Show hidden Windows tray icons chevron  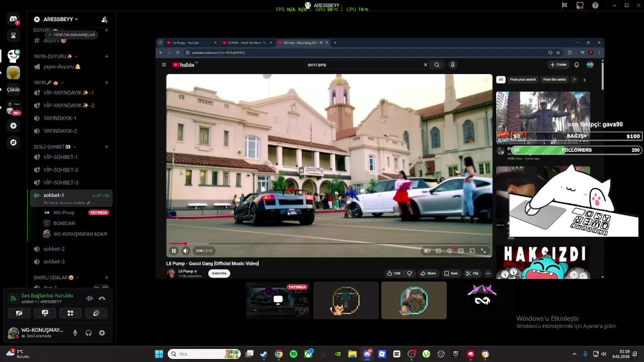coord(575,354)
